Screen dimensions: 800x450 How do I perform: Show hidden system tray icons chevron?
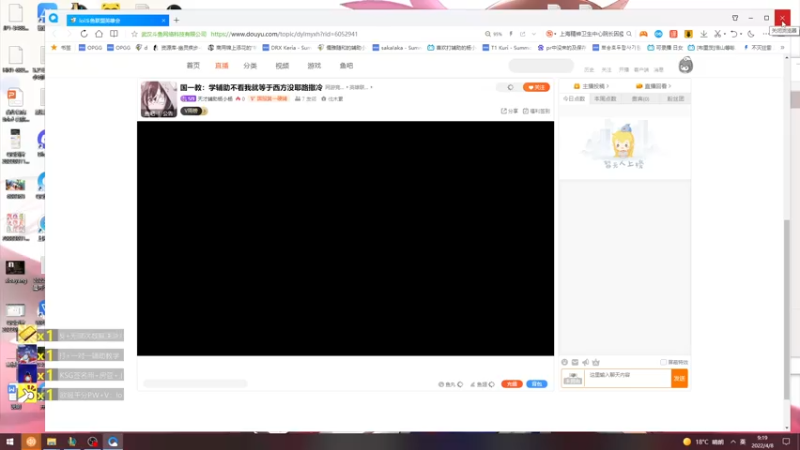pyautogui.click(x=733, y=442)
